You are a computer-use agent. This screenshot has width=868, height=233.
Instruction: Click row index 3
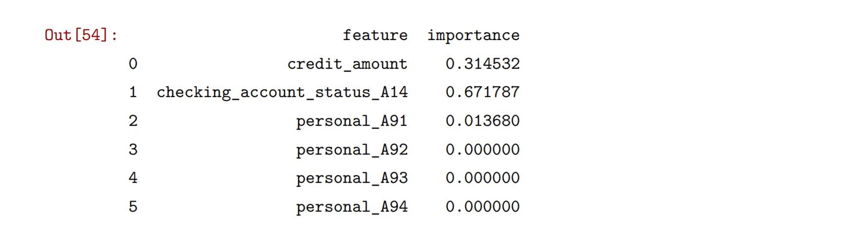(x=133, y=150)
